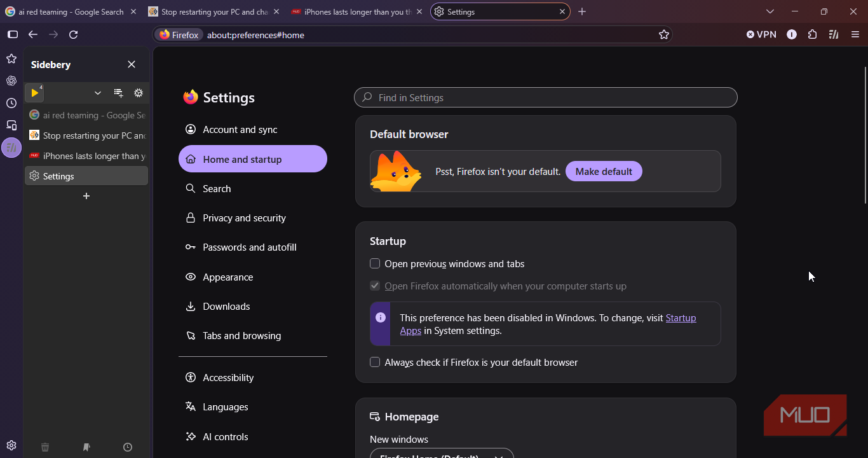Click the purple Sidebery icon in the sidebar strip
The width and height of the screenshot is (868, 458).
click(x=11, y=148)
